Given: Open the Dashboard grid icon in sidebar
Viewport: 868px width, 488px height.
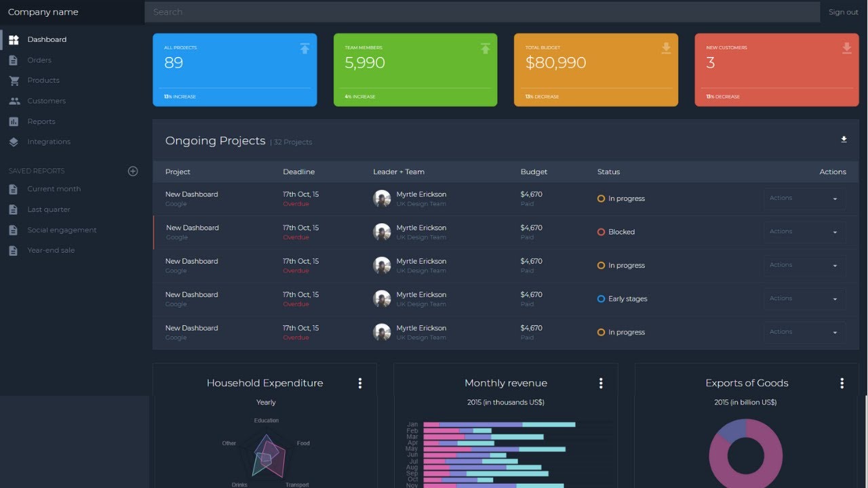Looking at the screenshot, I should [x=14, y=40].
